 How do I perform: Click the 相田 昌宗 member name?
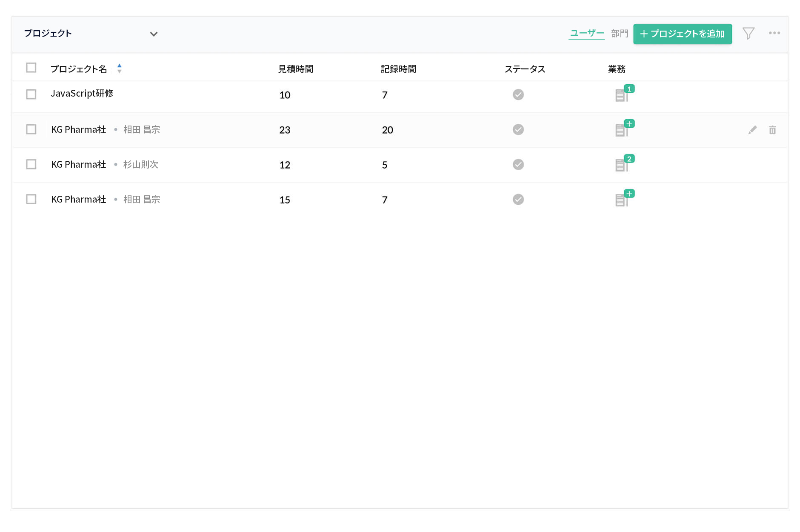click(x=141, y=129)
